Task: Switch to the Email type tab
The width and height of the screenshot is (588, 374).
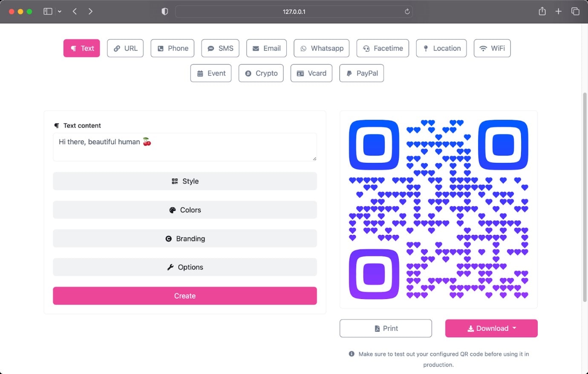Action: pos(266,48)
